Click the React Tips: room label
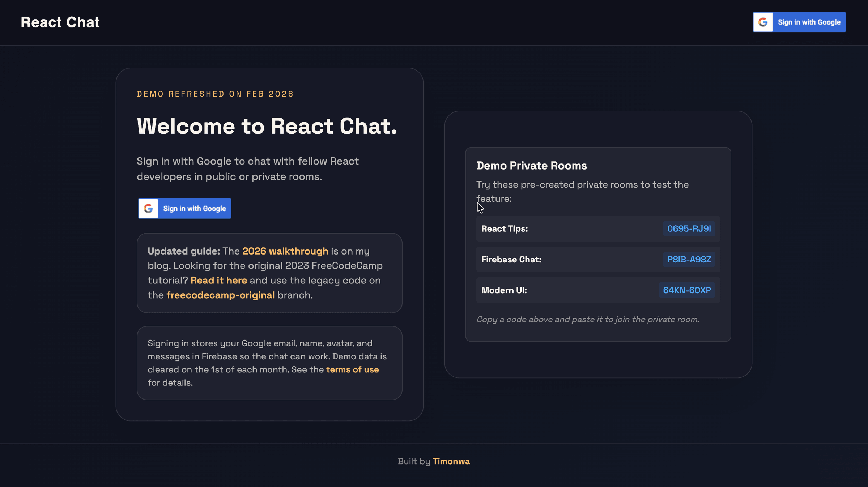Image resolution: width=868 pixels, height=487 pixels. 505,229
